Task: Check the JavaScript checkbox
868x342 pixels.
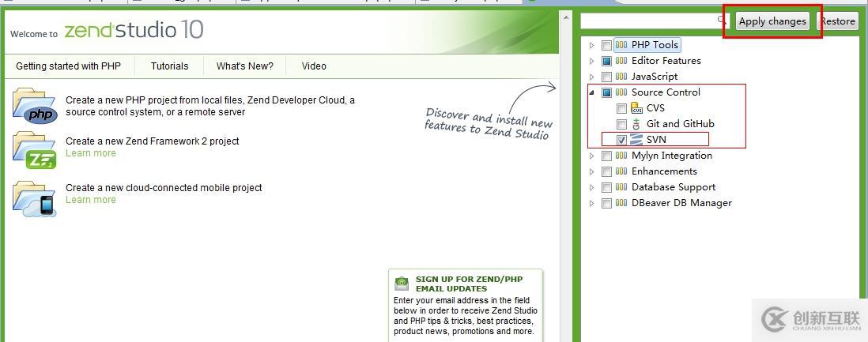Action: (x=606, y=77)
